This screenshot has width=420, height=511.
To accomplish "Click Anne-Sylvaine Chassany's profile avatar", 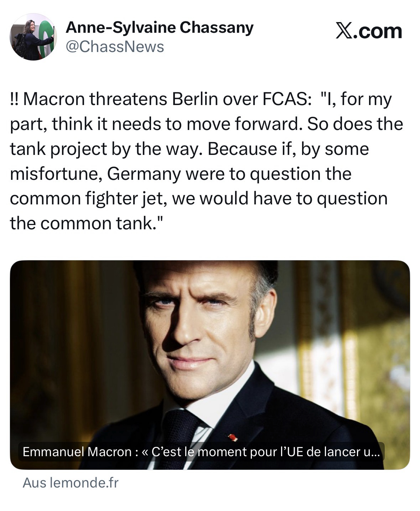I will 33,37.
